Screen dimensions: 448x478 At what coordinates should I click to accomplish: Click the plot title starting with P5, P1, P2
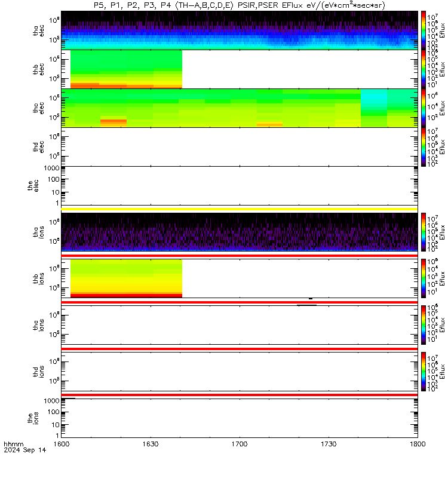240,5
